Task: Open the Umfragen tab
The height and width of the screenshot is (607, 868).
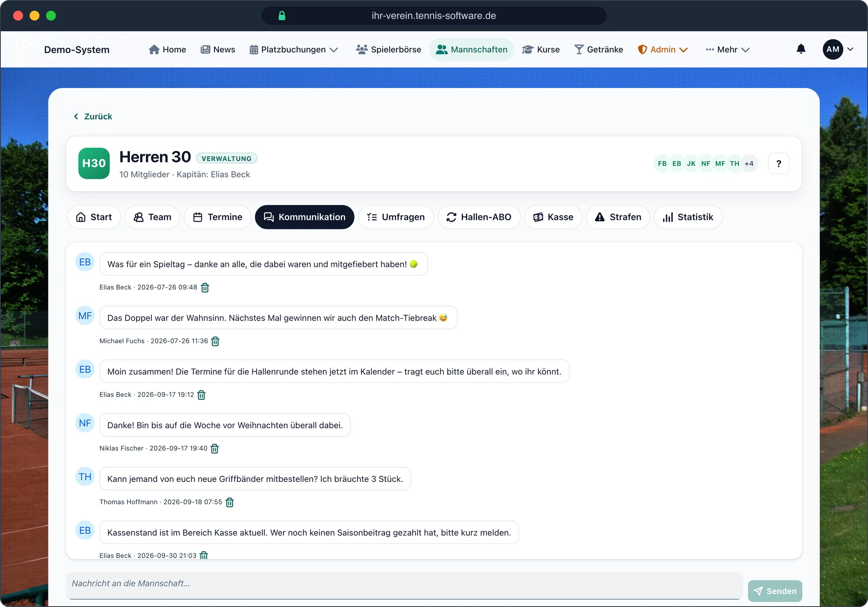Action: tap(396, 217)
